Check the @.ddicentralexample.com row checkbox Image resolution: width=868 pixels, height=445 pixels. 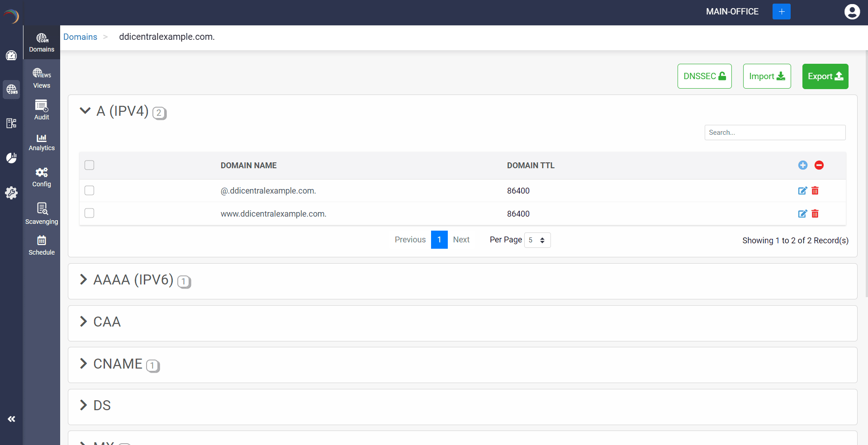point(90,190)
